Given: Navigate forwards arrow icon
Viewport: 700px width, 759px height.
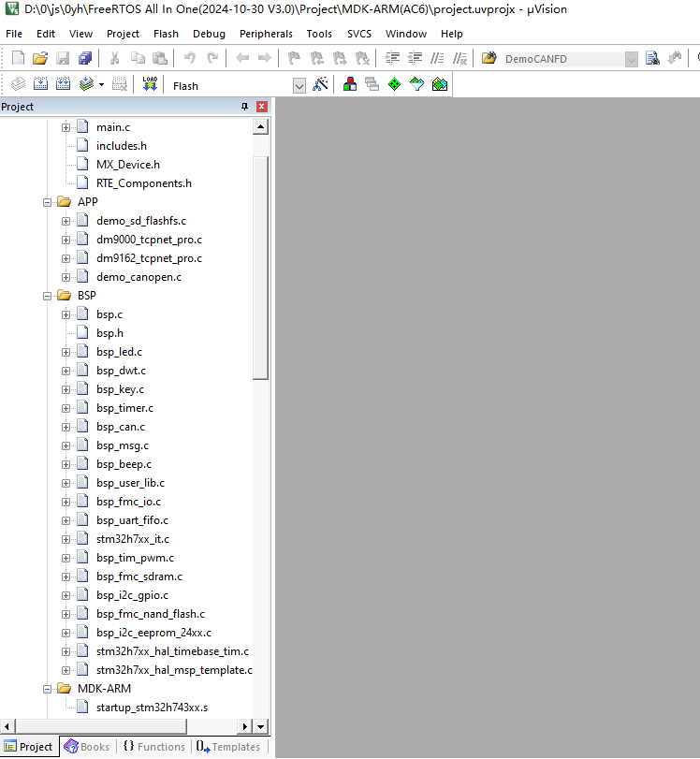Looking at the screenshot, I should (x=264, y=59).
